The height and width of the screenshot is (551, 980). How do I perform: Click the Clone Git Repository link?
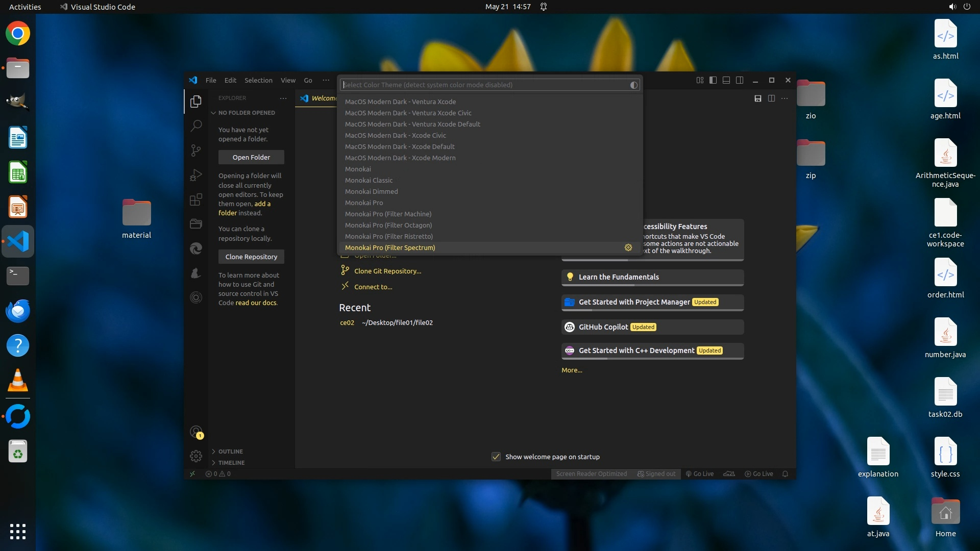[x=387, y=271]
